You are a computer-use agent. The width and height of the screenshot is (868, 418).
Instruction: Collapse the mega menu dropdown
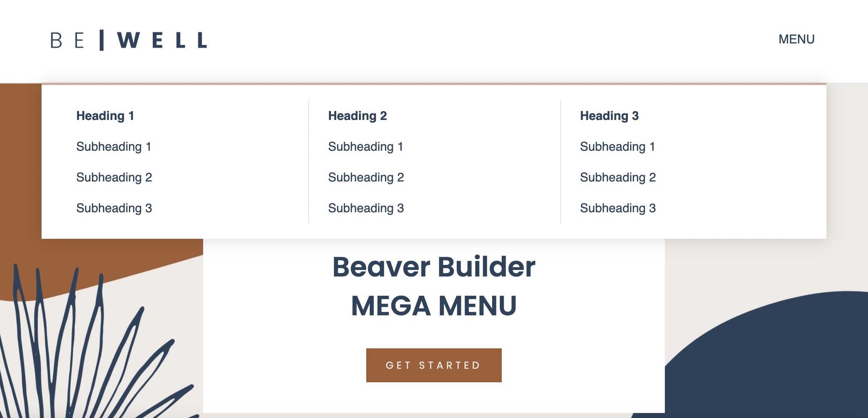tap(796, 38)
